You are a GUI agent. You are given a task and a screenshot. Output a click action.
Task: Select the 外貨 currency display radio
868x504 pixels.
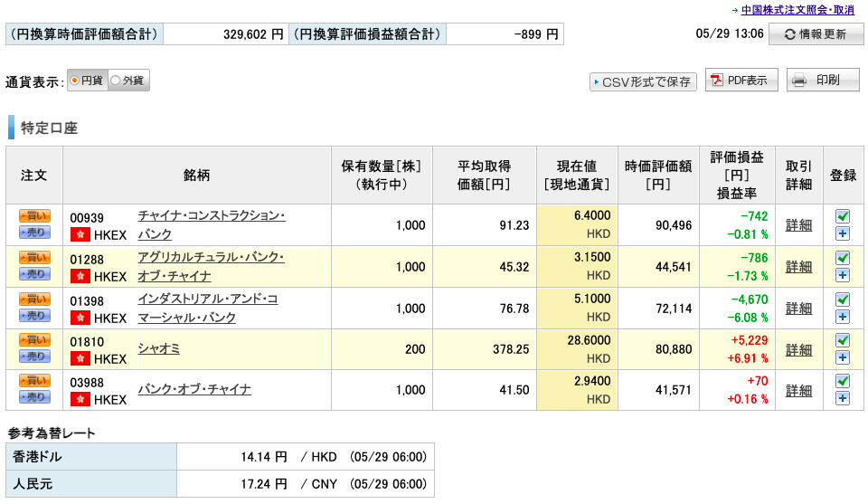115,81
